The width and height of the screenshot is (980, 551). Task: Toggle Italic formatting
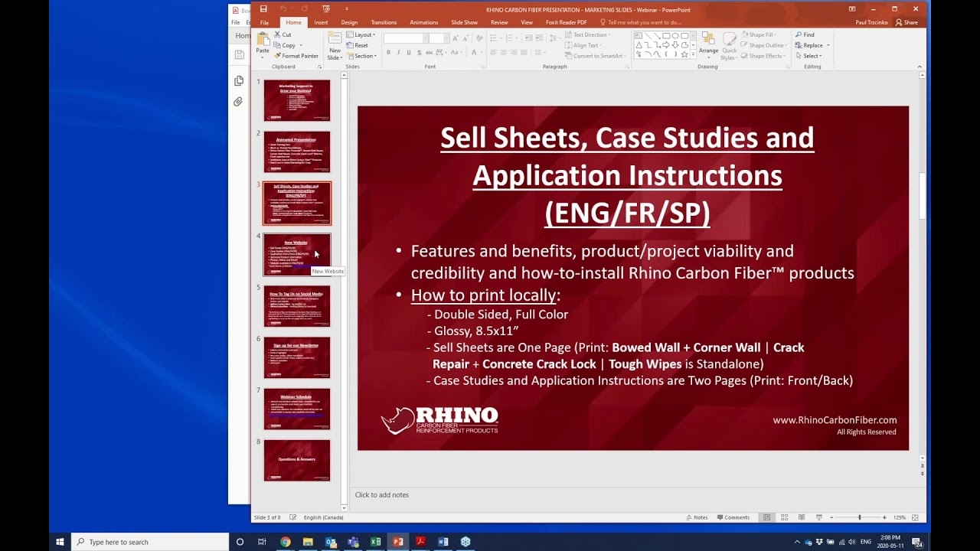pos(398,52)
